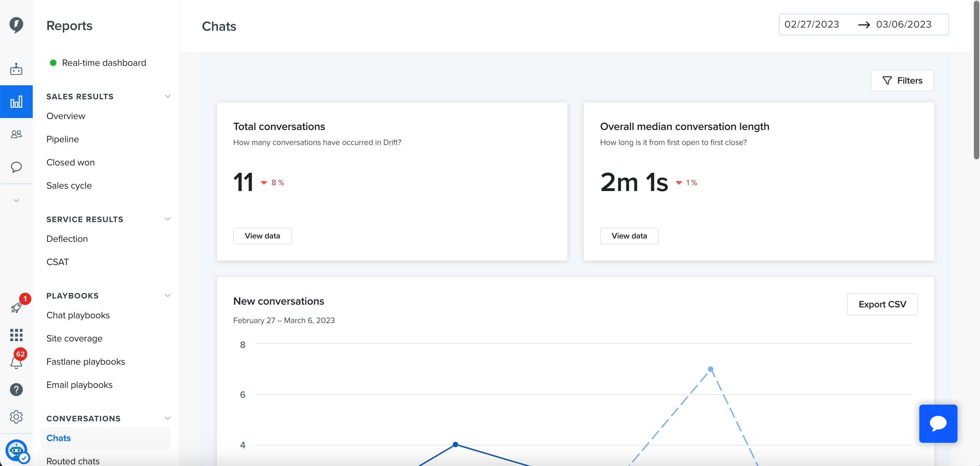Open Email playbooks report
Image resolution: width=980 pixels, height=466 pixels.
coord(79,385)
